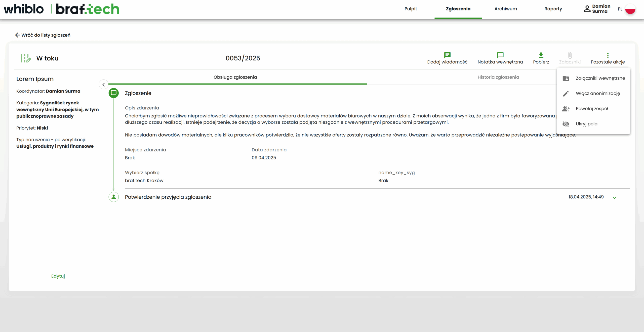Open Pozostałe akcje three-dot menu
644x332 pixels.
pos(608,55)
